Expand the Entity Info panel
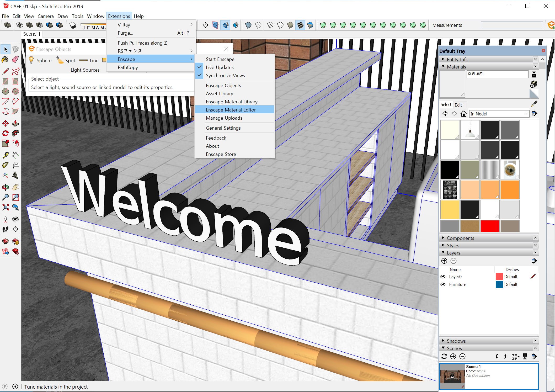The height and width of the screenshot is (392, 555). pyautogui.click(x=443, y=59)
